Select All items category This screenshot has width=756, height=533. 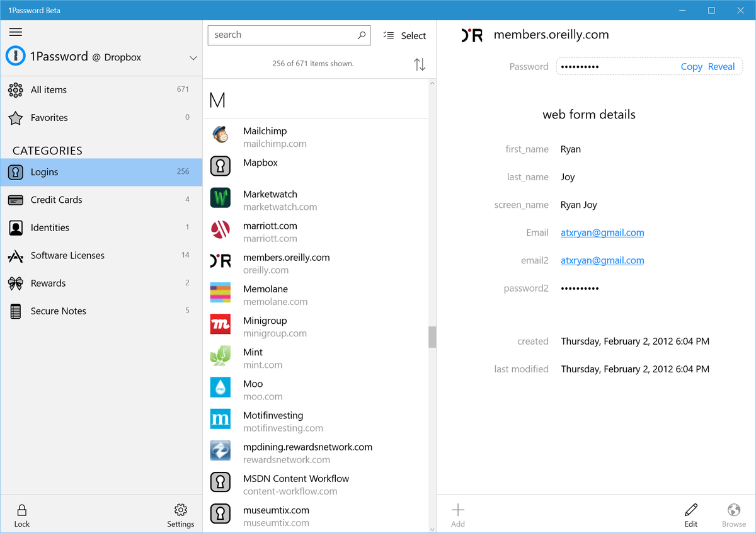click(101, 90)
